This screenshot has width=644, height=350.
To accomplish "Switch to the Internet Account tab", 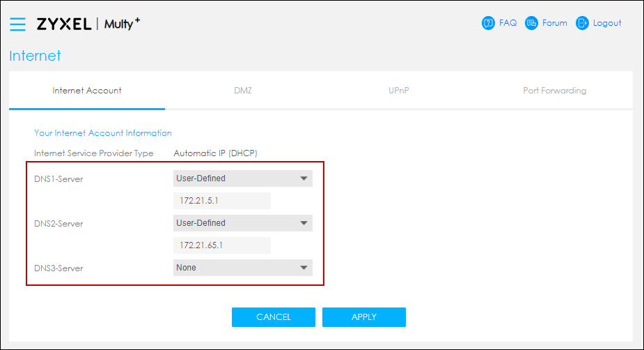I will click(x=86, y=91).
